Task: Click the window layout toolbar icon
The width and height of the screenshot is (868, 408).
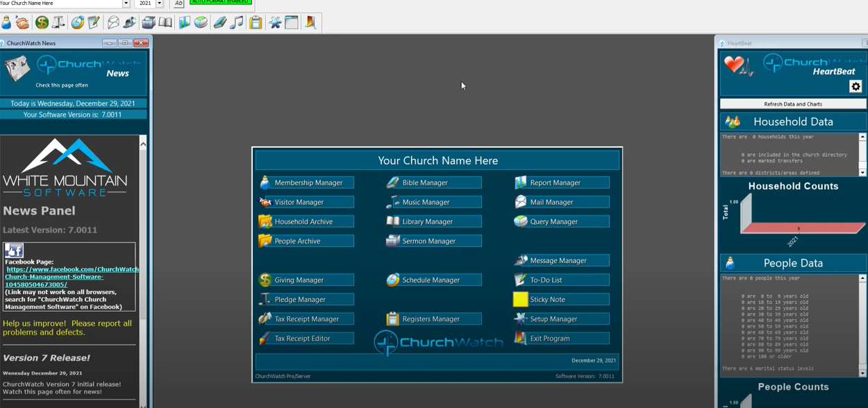Action: pos(292,23)
